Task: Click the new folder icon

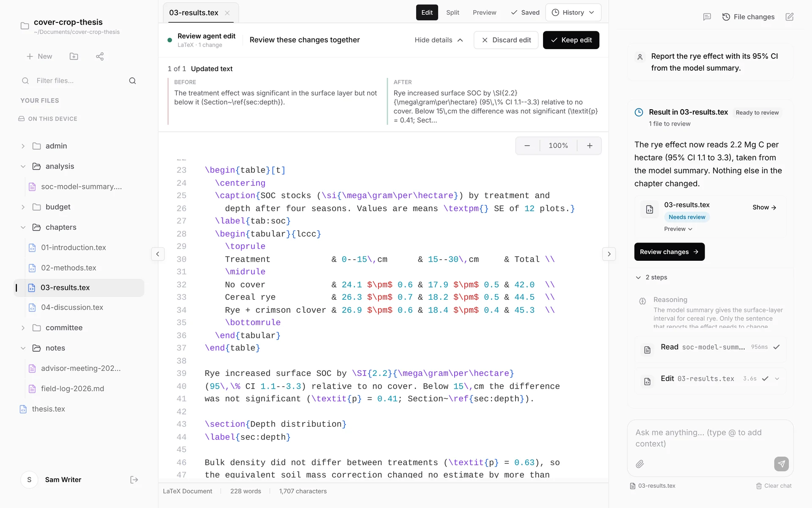Action: click(x=74, y=56)
